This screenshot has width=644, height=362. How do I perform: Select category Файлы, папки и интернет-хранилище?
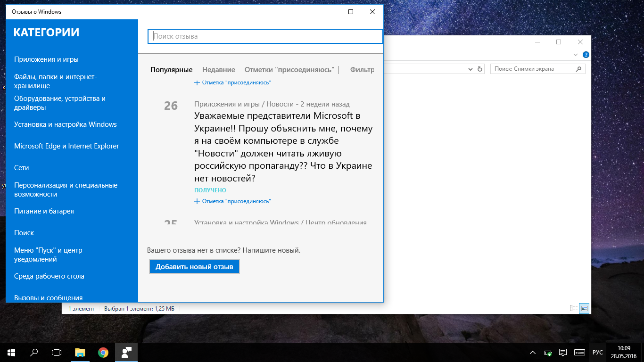56,81
